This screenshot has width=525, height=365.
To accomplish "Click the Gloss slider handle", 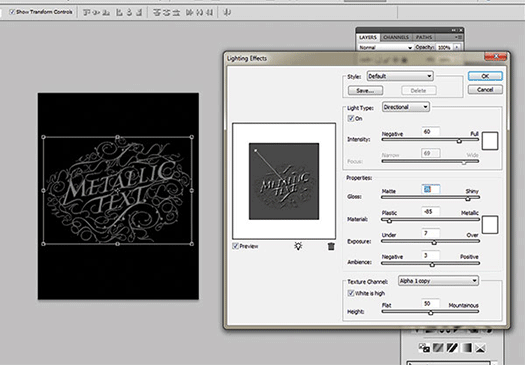I will click(x=468, y=199).
